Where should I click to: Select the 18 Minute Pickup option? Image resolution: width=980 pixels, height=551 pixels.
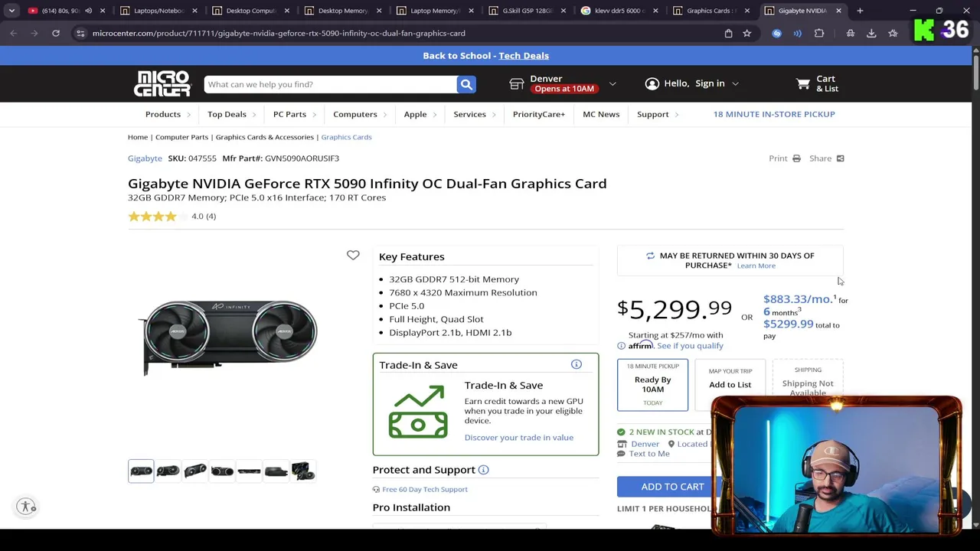click(652, 384)
